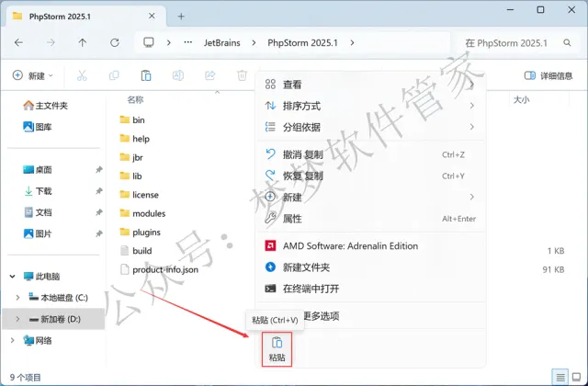Go back with the left arrow

tap(18, 43)
